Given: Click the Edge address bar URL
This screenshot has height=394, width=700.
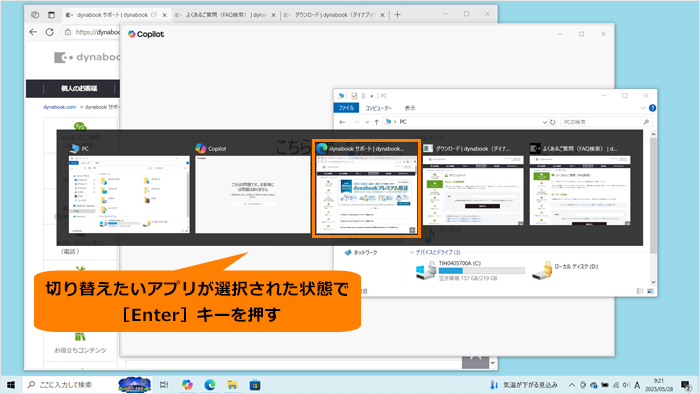Looking at the screenshot, I should point(98,32).
